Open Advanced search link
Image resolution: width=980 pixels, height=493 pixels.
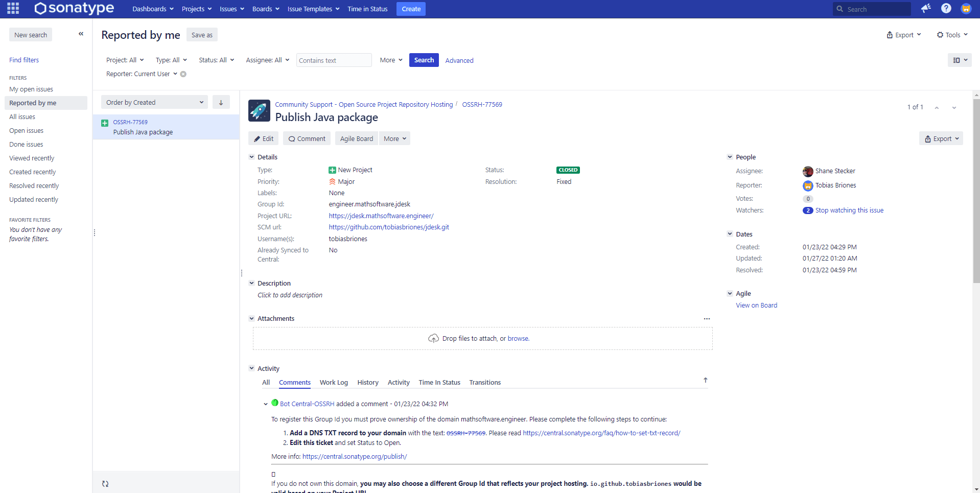pos(459,60)
